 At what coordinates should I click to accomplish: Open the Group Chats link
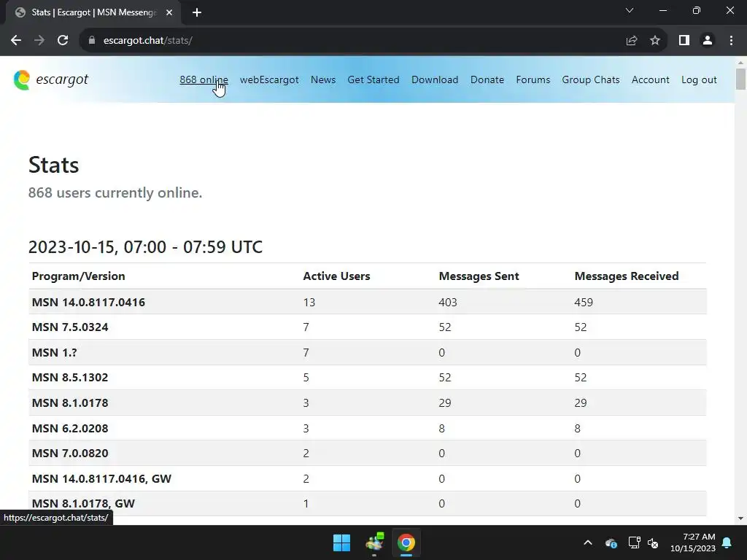coord(591,79)
